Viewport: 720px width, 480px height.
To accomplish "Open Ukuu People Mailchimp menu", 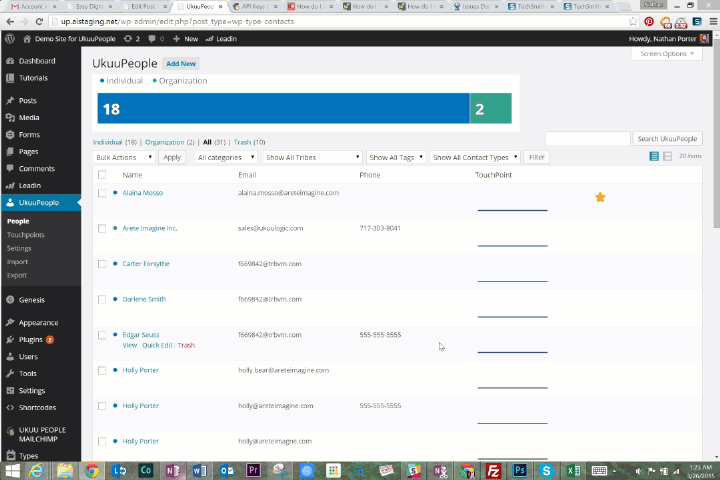I will [x=42, y=434].
